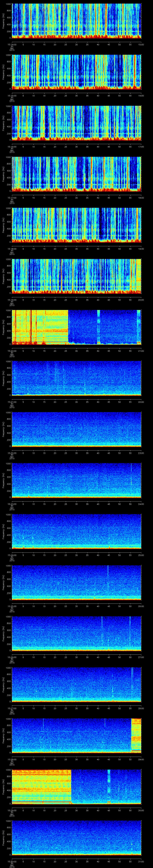This screenshot has height=868, width=153.
Task: Click the '15:29:00' time label
Action: coord(12,810)
